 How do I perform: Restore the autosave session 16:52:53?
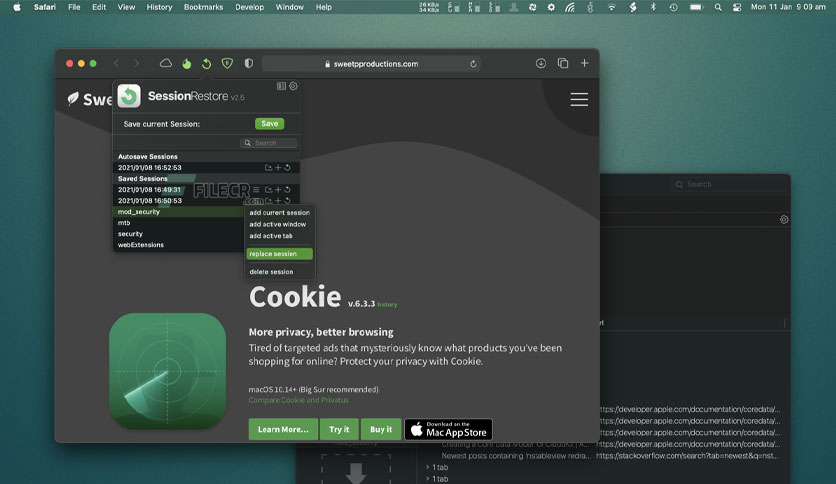pyautogui.click(x=287, y=167)
